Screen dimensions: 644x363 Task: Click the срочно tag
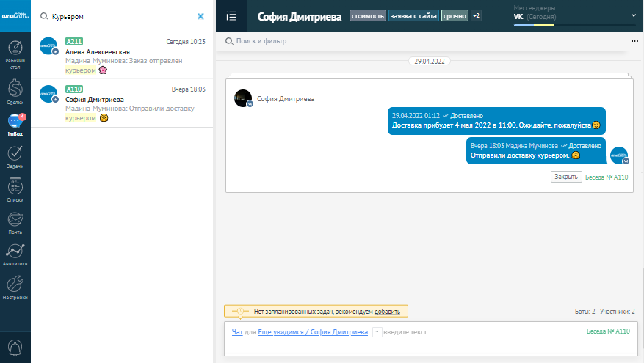pyautogui.click(x=455, y=15)
